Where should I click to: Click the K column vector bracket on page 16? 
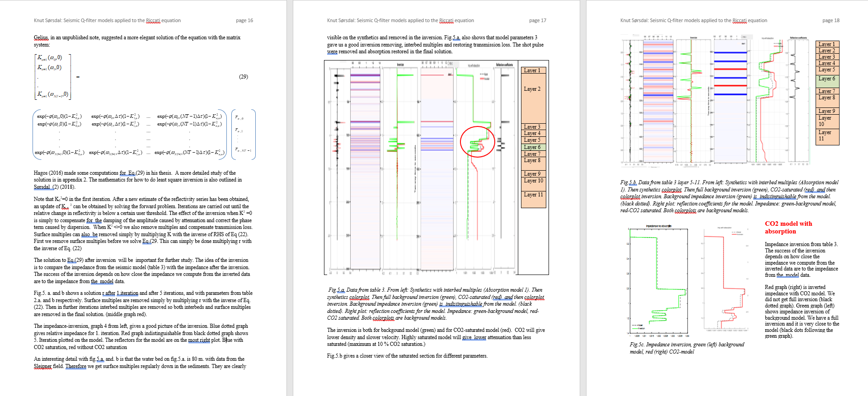tap(53, 76)
